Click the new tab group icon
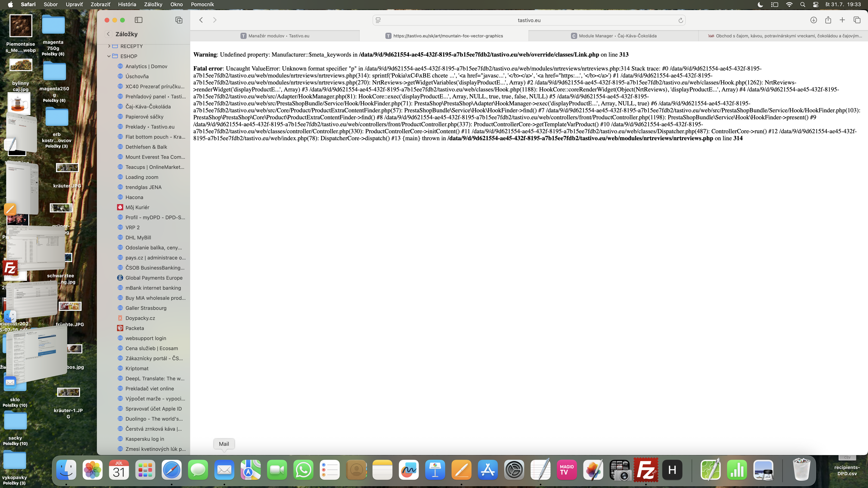 [x=179, y=20]
